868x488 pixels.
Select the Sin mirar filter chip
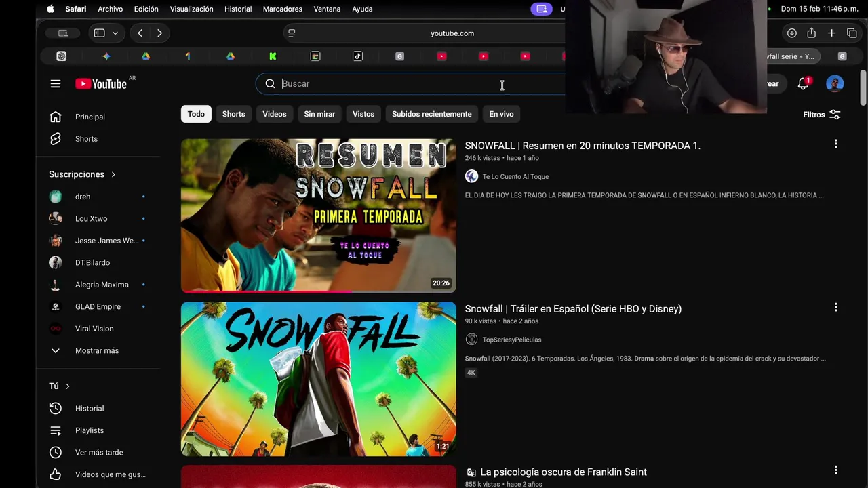point(319,114)
